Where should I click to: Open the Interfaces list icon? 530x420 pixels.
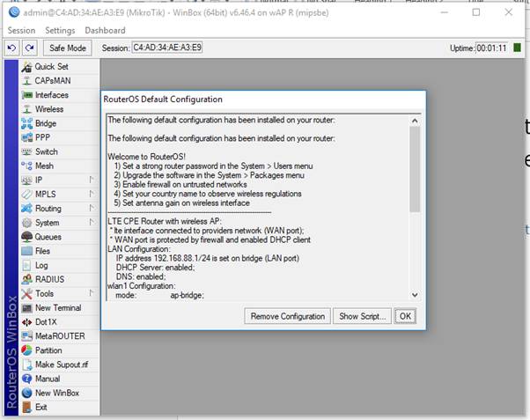pos(26,95)
